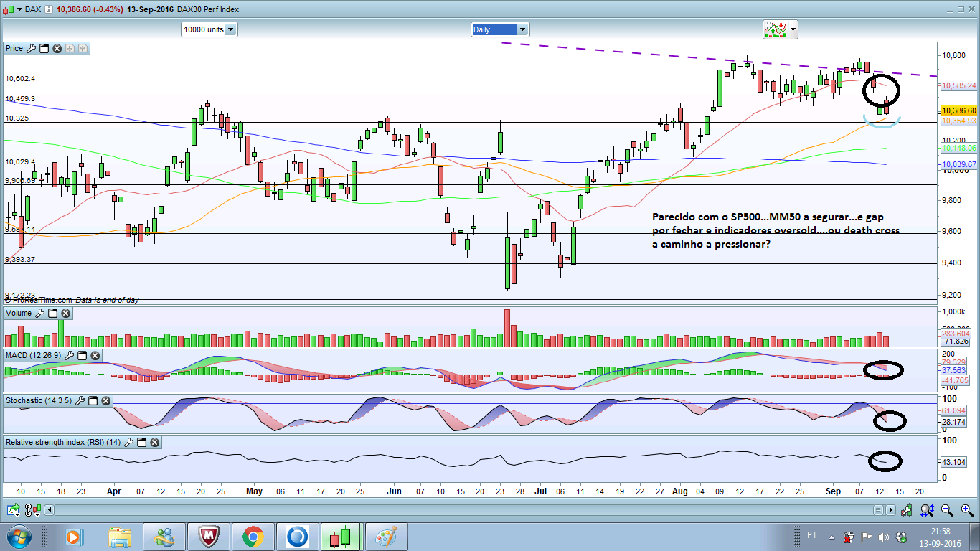The height and width of the screenshot is (551, 980).
Task: Click the McAfee taskbar icon
Action: click(x=207, y=536)
